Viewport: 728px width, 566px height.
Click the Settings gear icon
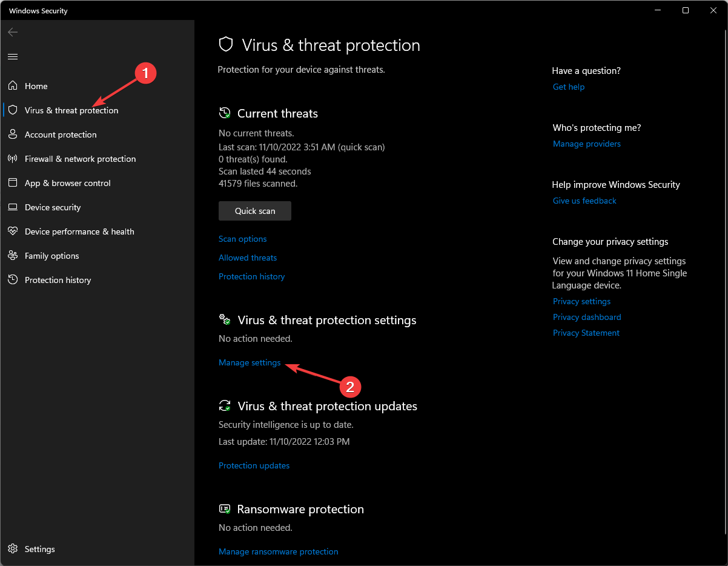point(13,549)
